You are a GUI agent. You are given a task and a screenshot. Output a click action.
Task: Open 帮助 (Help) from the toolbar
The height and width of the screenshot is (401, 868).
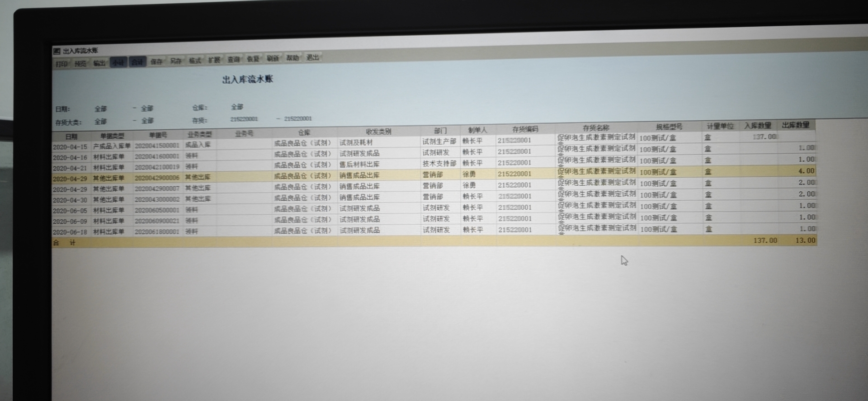292,58
